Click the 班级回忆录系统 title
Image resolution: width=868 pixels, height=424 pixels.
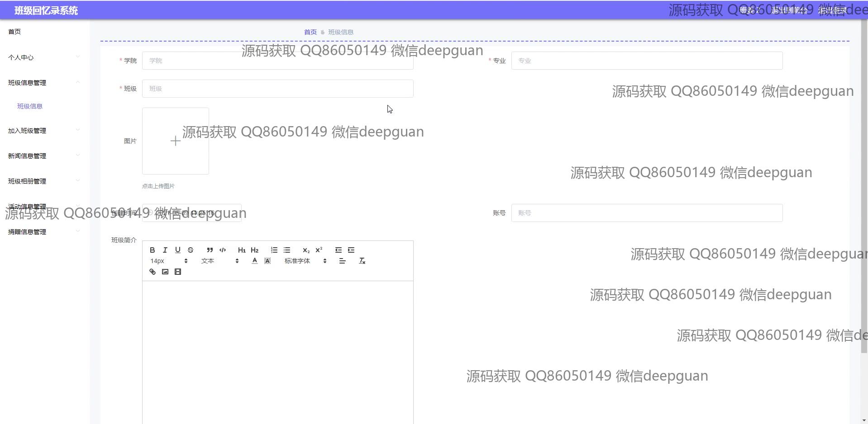point(46,10)
